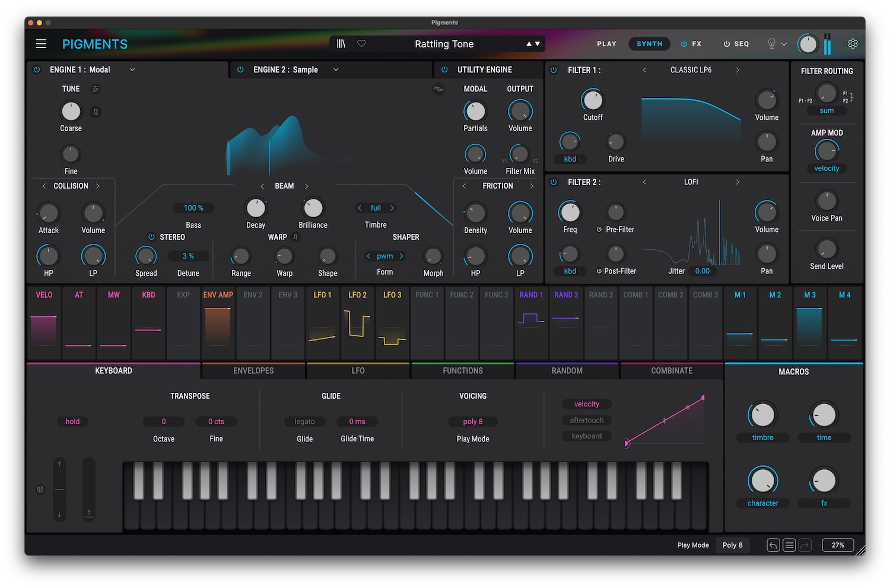Image resolution: width=890 pixels, height=588 pixels.
Task: Select next Friction type with right arrow
Action: (532, 186)
